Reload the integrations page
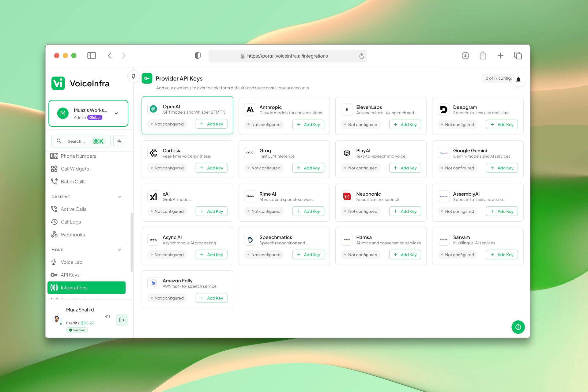The image size is (588, 392). click(x=361, y=56)
